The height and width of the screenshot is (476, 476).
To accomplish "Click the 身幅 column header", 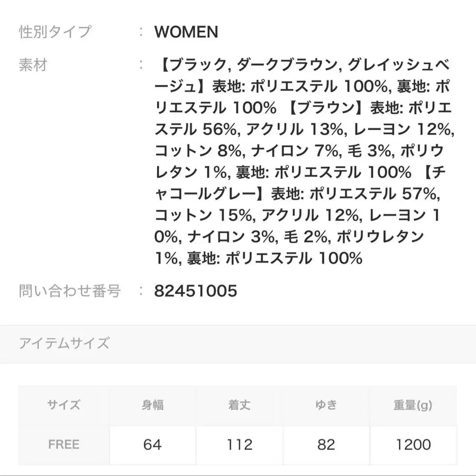I will (152, 406).
